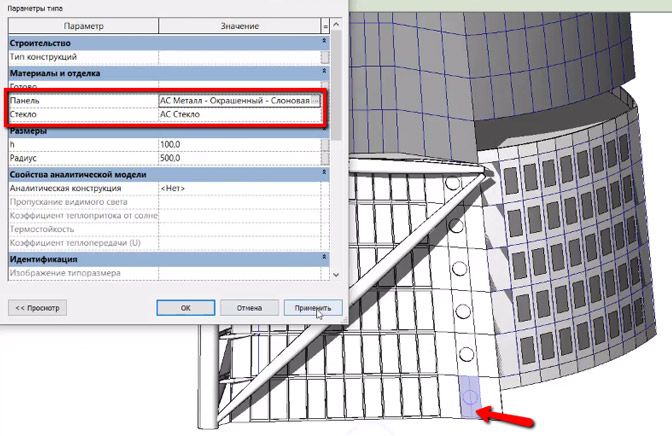Click associate parameter button for Тип конструкций
This screenshot has height=436, width=672.
pos(326,58)
